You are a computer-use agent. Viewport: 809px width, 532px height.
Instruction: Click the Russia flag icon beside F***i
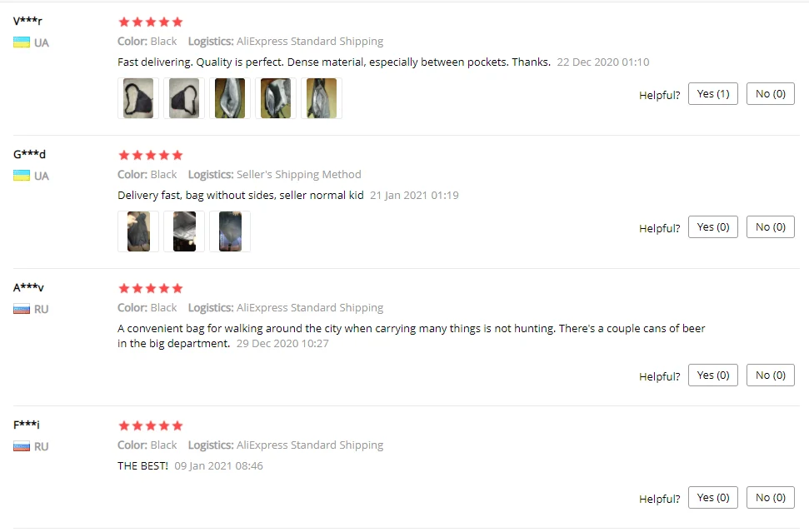[x=21, y=446]
